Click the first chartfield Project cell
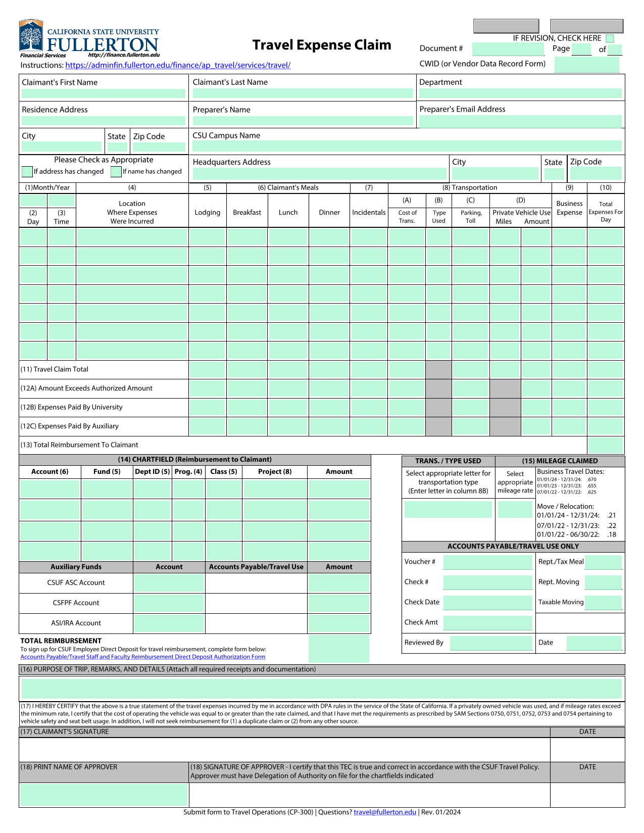The image size is (644, 833). (x=274, y=489)
